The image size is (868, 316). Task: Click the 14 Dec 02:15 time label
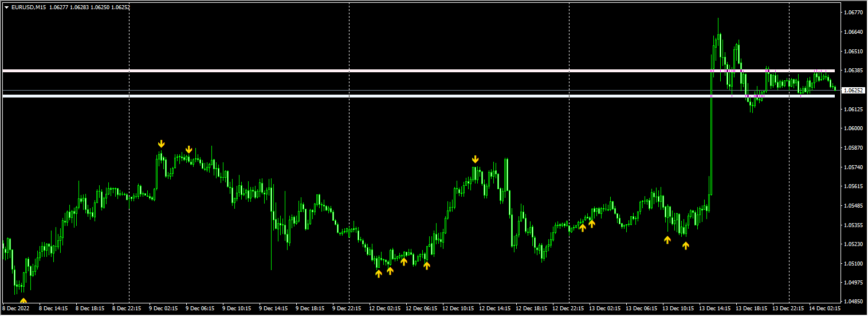(824, 309)
